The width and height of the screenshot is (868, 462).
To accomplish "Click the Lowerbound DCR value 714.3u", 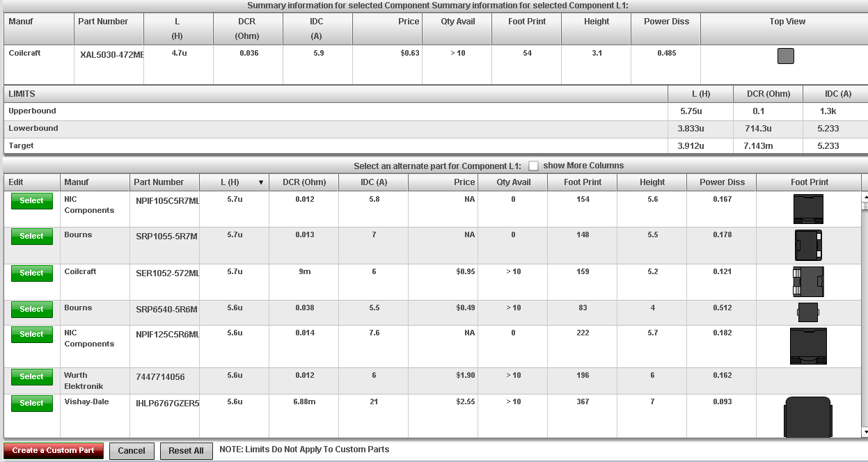I will click(x=758, y=129).
